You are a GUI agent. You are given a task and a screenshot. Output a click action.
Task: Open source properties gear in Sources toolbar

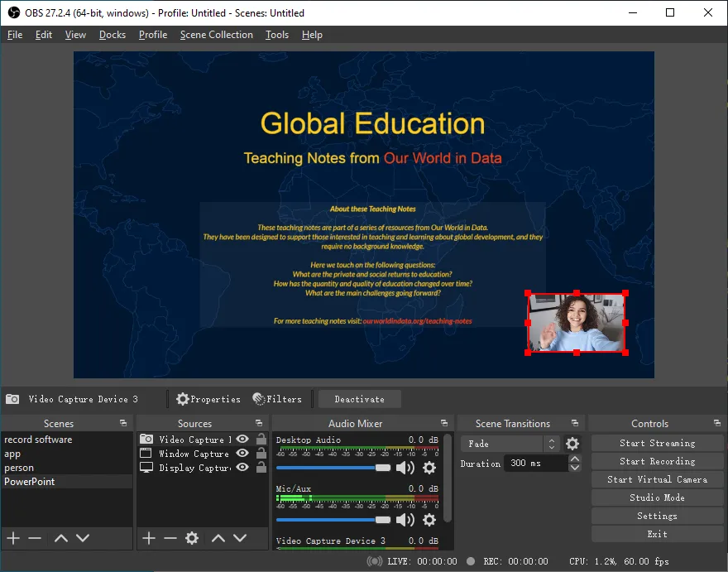[x=192, y=538]
